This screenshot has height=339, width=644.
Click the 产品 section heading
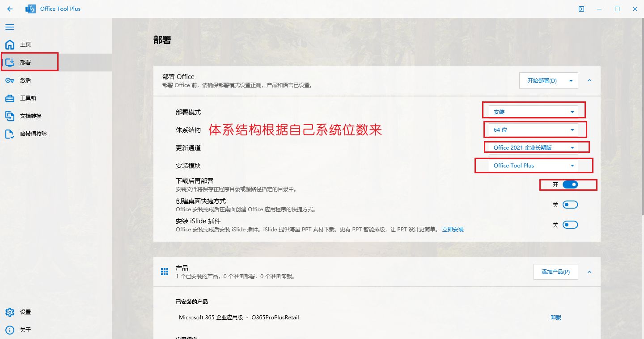[x=182, y=268]
